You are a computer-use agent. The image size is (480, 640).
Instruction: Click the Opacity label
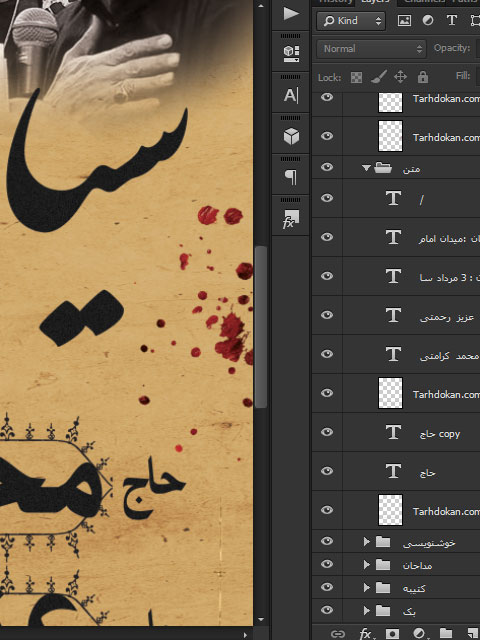(452, 48)
